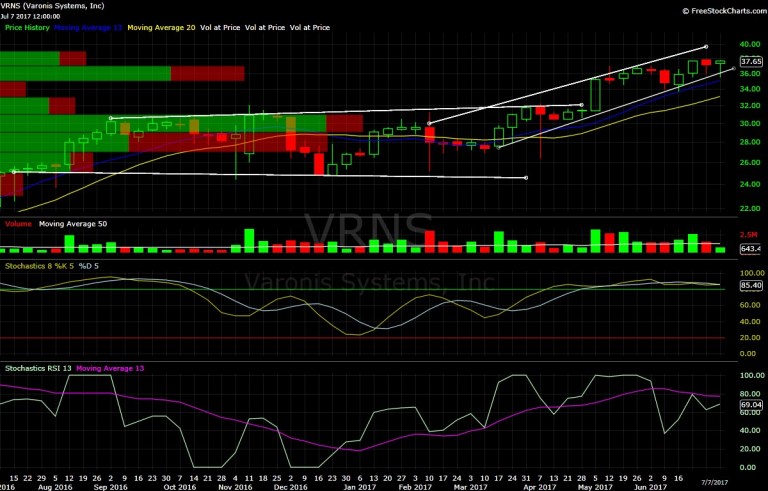Select the Apr 2017 date axis label
Viewport: 768px width, 491px height.
[540, 487]
